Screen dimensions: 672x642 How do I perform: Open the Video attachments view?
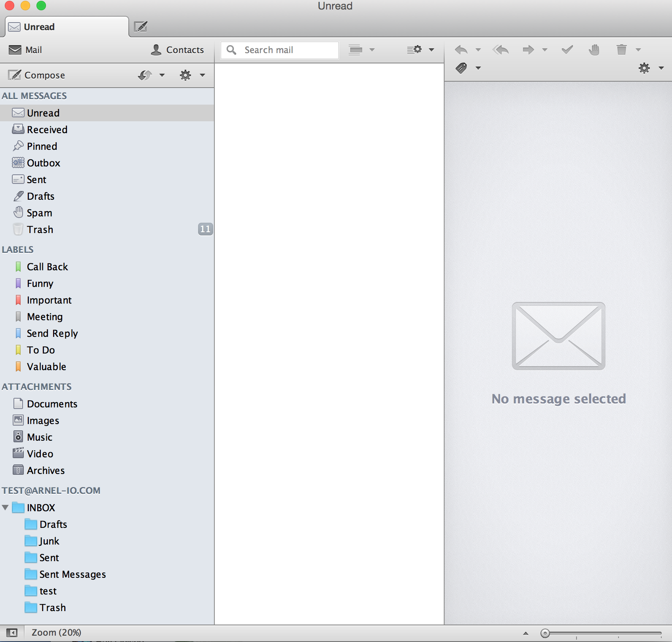pyautogui.click(x=107, y=454)
